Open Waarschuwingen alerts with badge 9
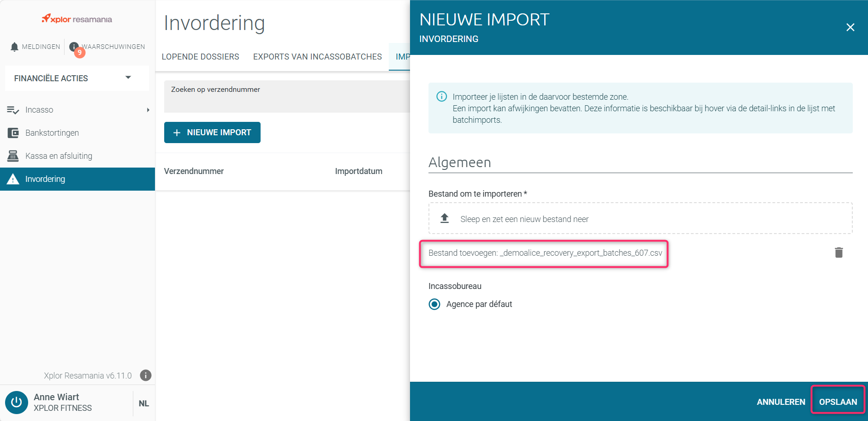Screen dimensions: 868x421 tap(107, 47)
